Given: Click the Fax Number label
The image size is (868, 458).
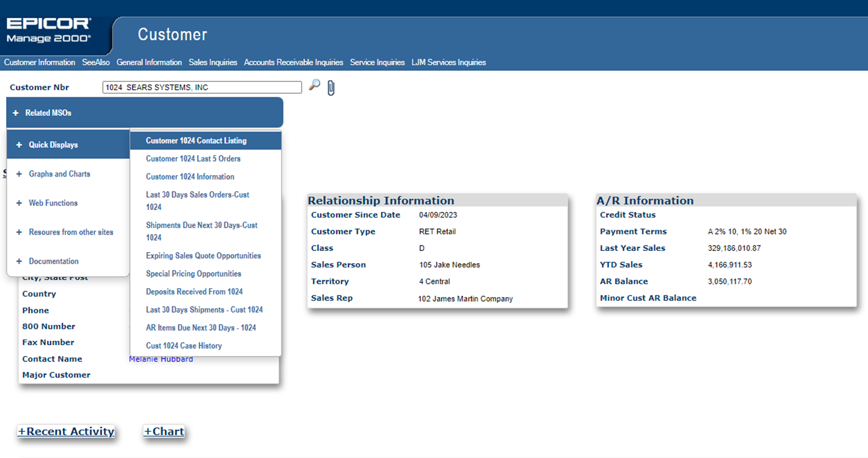Looking at the screenshot, I should tap(48, 343).
